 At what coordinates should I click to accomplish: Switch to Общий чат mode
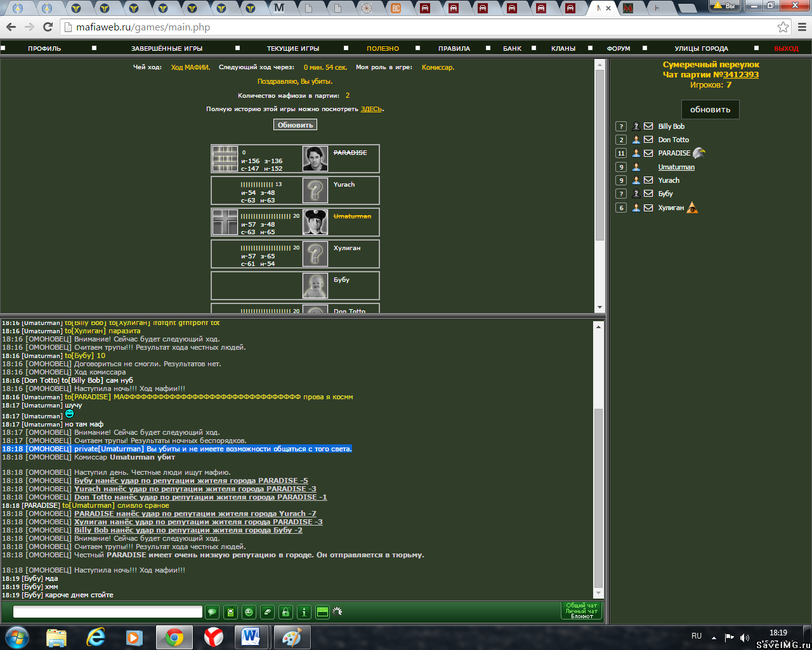(x=581, y=606)
